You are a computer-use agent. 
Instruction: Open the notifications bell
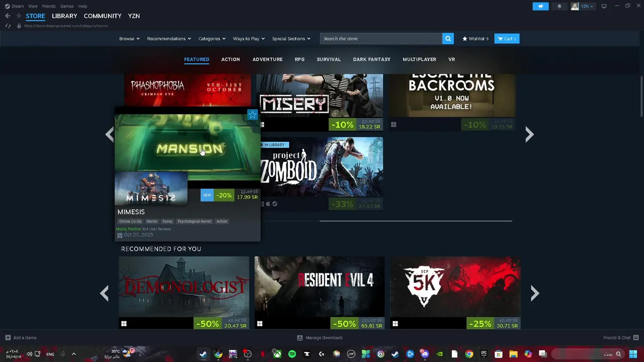(x=559, y=6)
